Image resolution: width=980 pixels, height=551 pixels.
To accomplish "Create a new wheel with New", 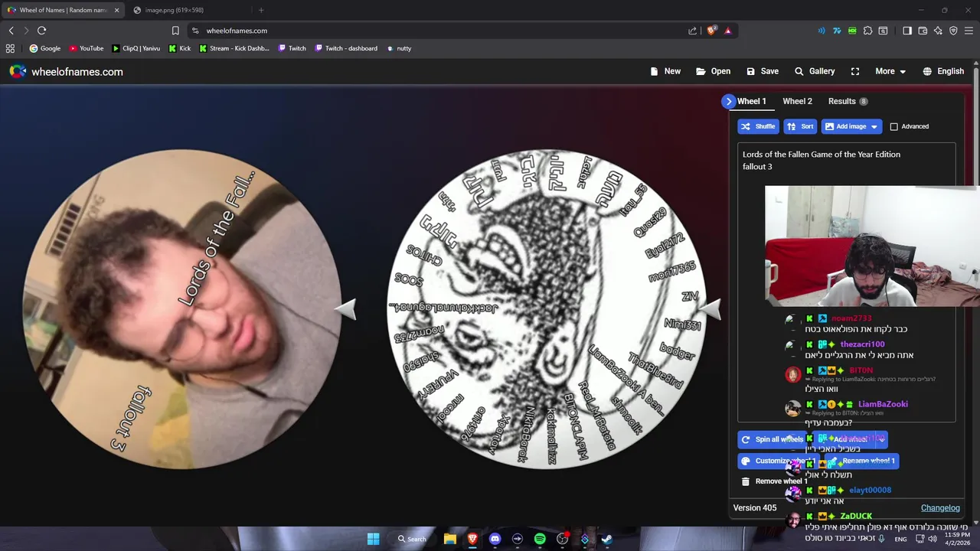I will tap(665, 71).
